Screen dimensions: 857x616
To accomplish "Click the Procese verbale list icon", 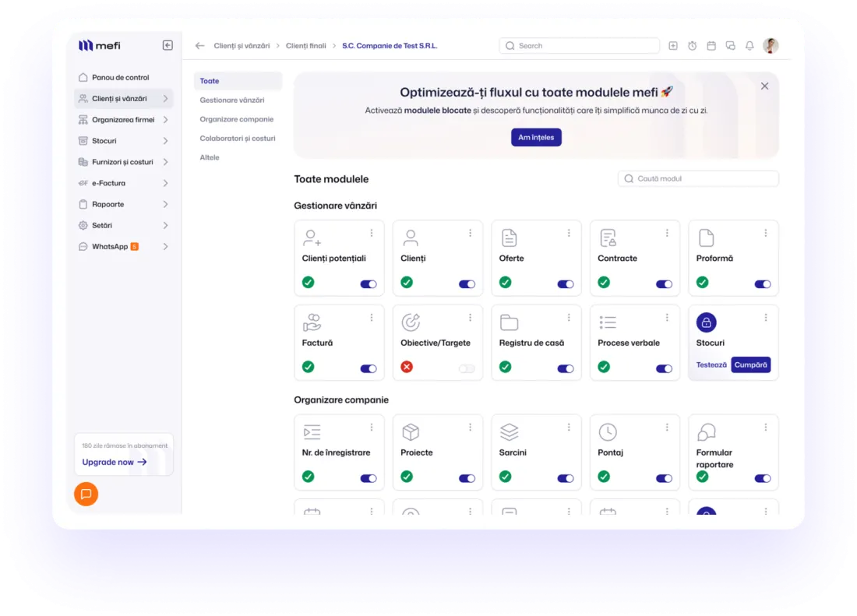I will pyautogui.click(x=608, y=322).
